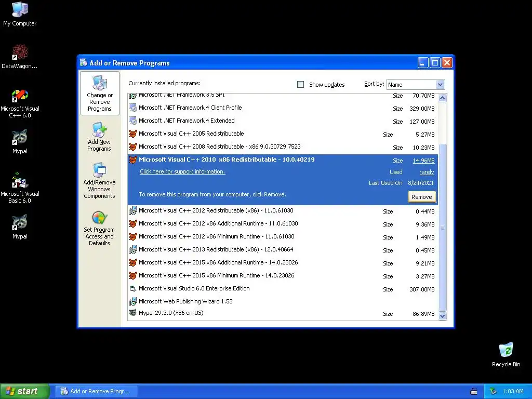Screen dimensions: 532x399
Task: Select Visual C++ 2008 Redistributable 9.0.30729.7523 row
Action: (283, 147)
